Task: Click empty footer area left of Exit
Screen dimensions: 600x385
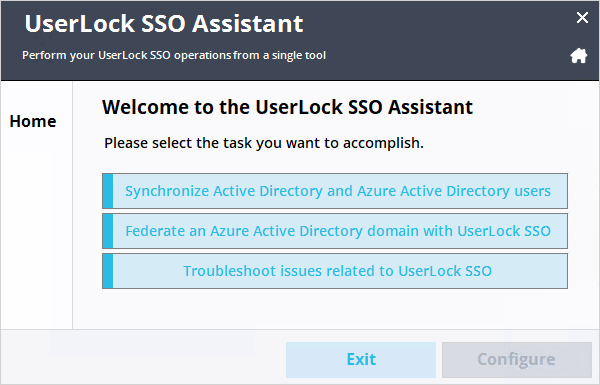Action: 142,358
